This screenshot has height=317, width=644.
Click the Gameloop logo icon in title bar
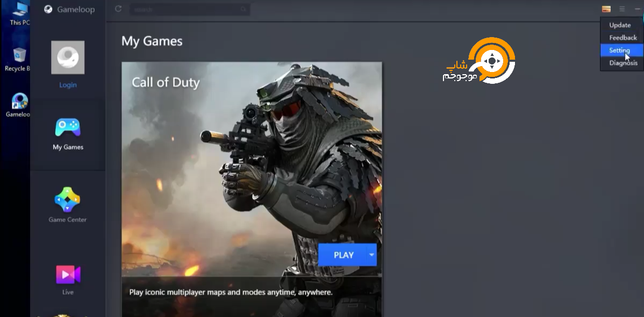coord(48,9)
